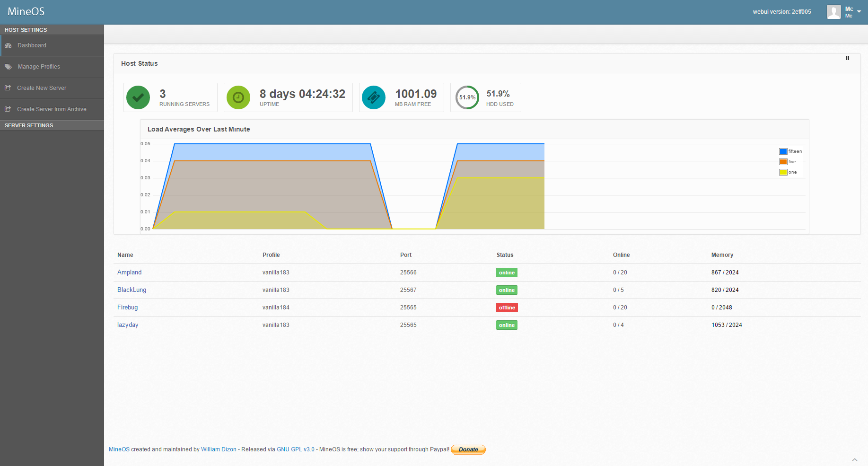
Task: Click the vanilla184 profile cell
Action: (x=276, y=308)
